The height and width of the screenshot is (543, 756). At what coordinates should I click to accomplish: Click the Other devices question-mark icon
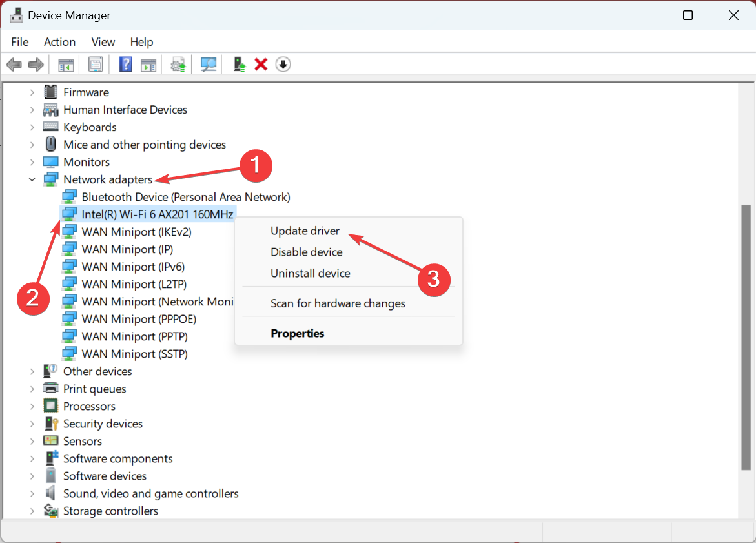50,371
